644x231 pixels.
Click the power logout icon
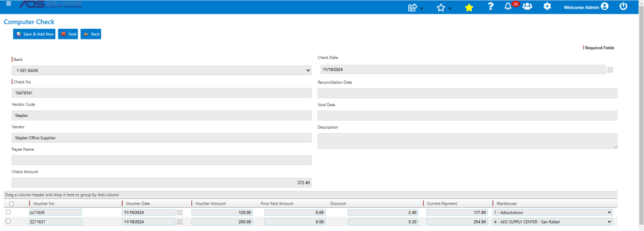[x=623, y=6]
